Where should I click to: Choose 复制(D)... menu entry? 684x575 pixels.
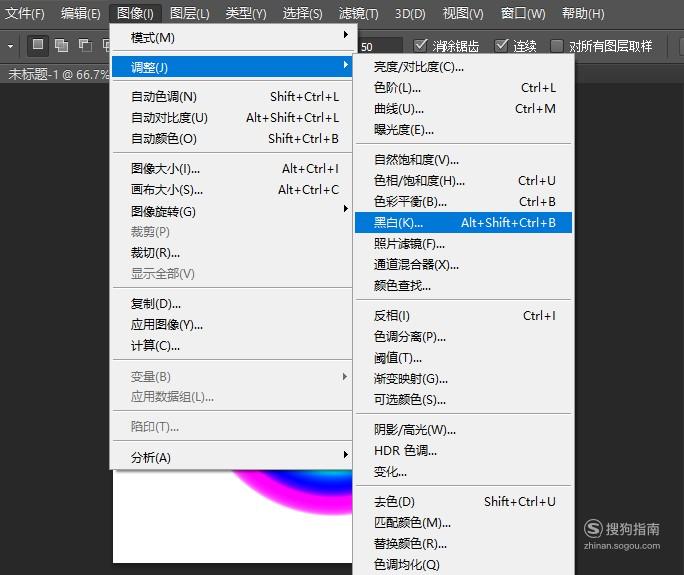coord(232,304)
